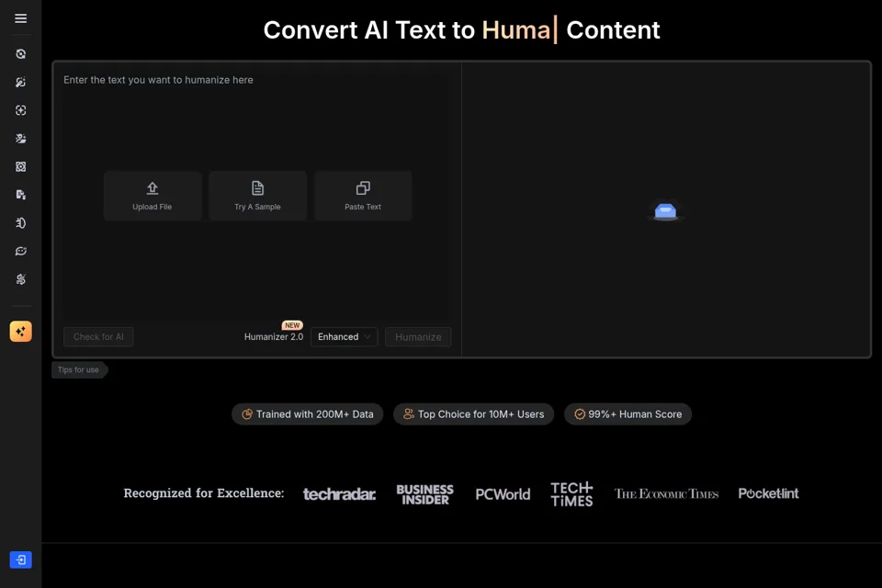
Task: Load example text with Try A Sample
Action: click(257, 196)
